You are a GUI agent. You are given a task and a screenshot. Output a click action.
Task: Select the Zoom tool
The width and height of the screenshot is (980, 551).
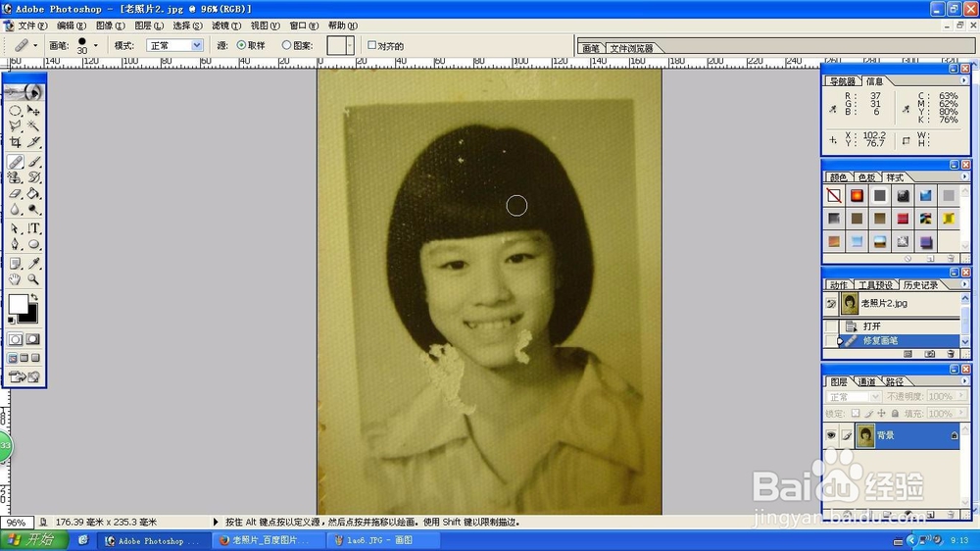[x=33, y=279]
